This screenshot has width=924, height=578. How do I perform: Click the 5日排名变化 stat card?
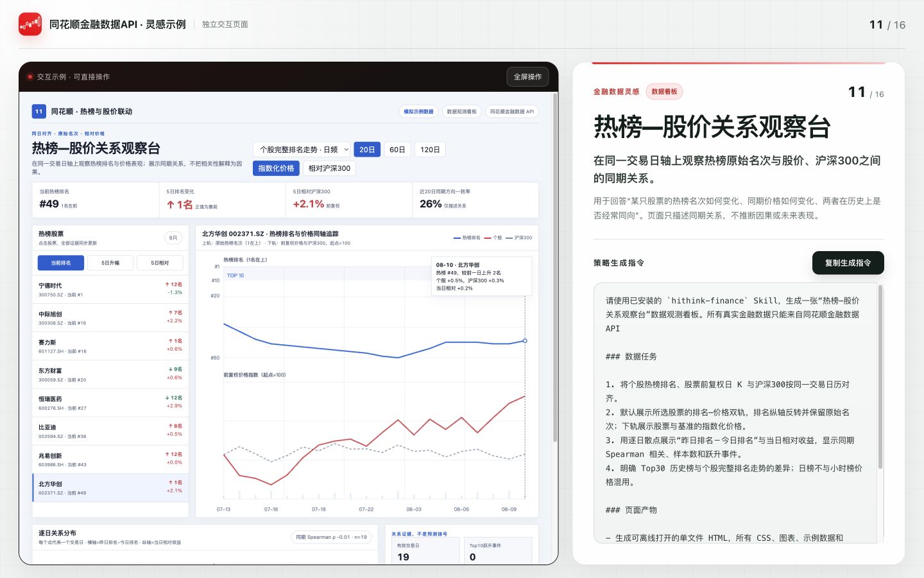click(222, 200)
